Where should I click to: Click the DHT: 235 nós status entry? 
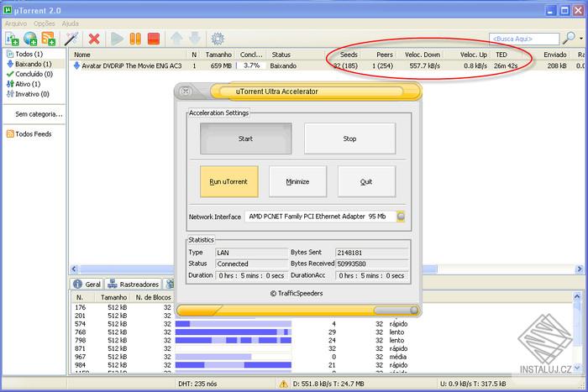point(197,384)
